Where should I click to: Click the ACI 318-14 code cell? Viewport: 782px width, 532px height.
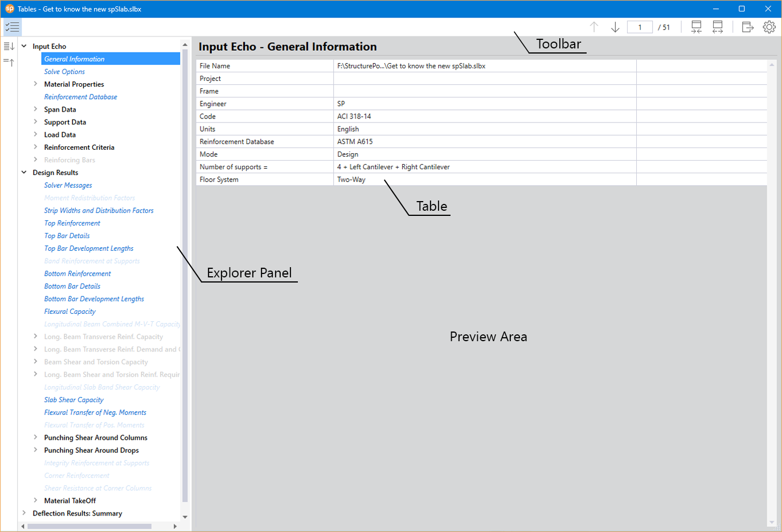point(485,116)
